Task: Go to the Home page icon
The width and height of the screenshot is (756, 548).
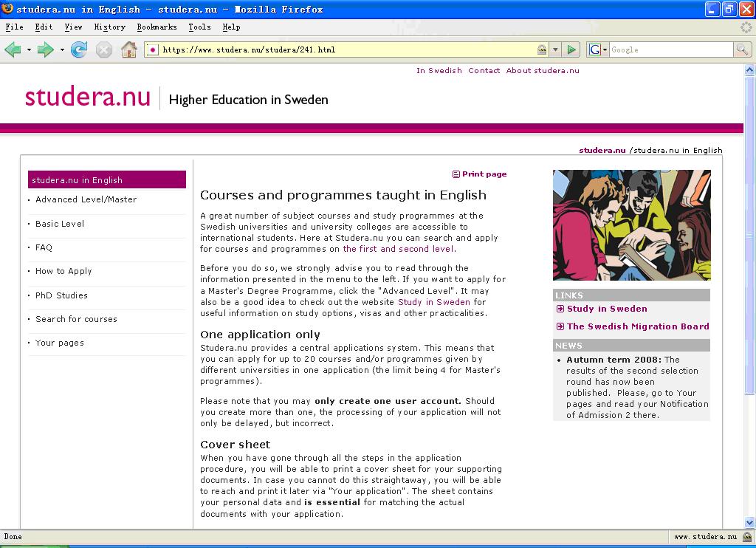Action: tap(128, 49)
